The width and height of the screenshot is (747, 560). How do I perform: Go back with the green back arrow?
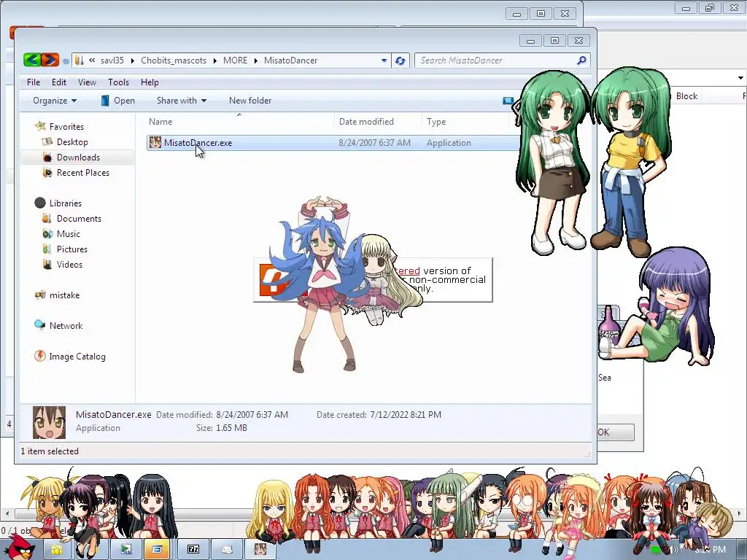click(32, 60)
